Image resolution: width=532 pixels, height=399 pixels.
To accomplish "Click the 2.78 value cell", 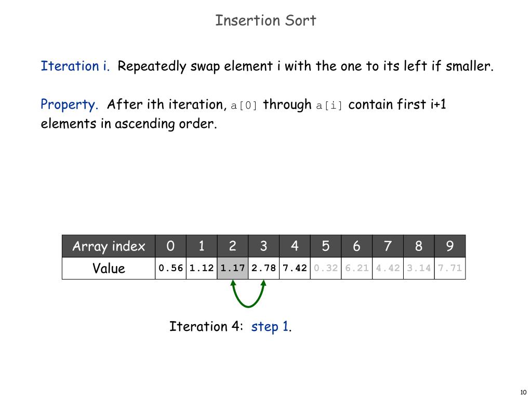I will [x=263, y=268].
